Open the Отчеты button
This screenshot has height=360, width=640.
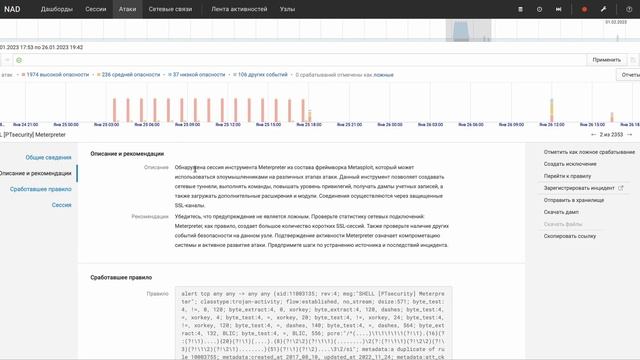[629, 75]
